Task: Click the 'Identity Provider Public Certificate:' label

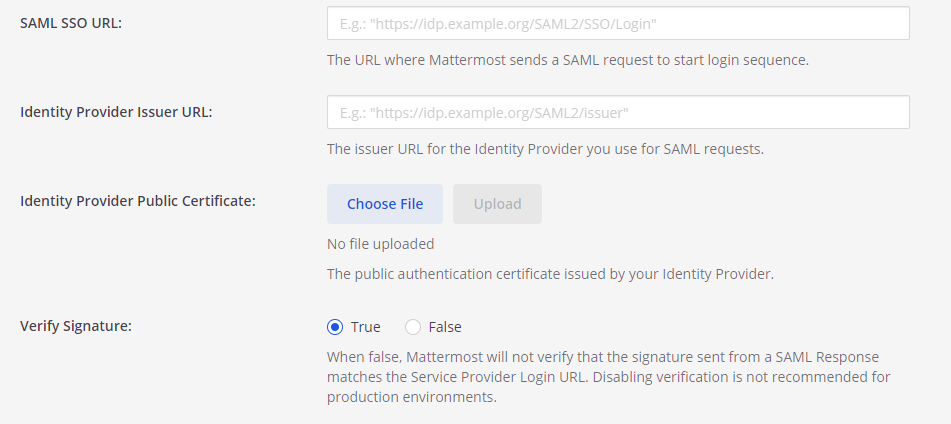Action: click(x=138, y=200)
